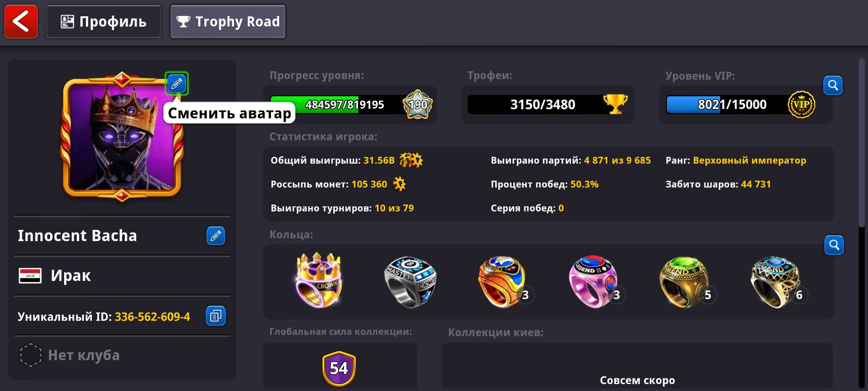This screenshot has width=868, height=391.
Task: Open the Trophy Road tab
Action: [x=228, y=22]
